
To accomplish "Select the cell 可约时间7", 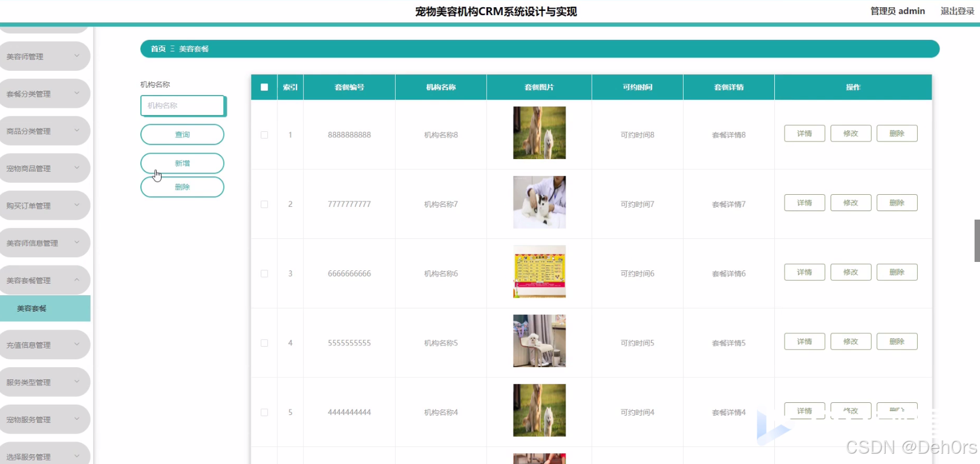I will tap(638, 204).
